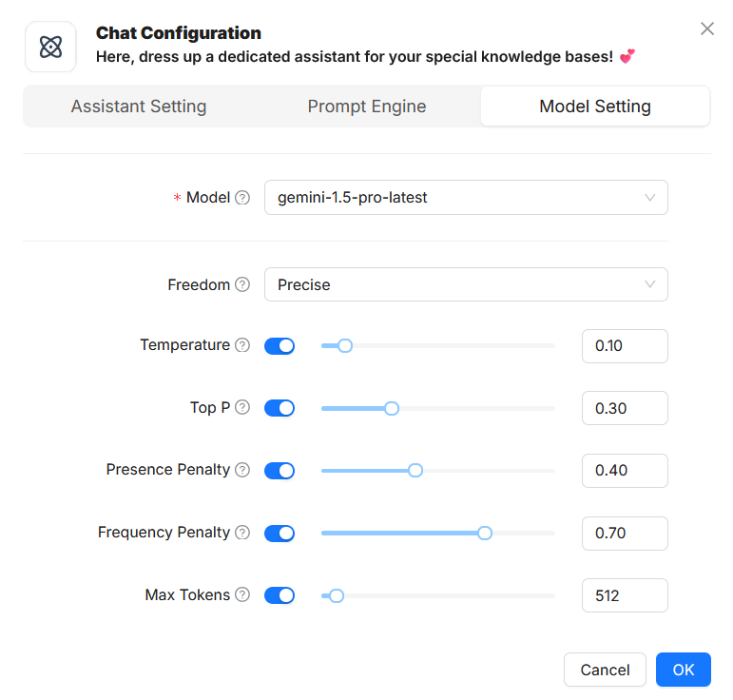The height and width of the screenshot is (700, 733).
Task: Switch off the Presence Penalty toggle
Action: (x=279, y=471)
